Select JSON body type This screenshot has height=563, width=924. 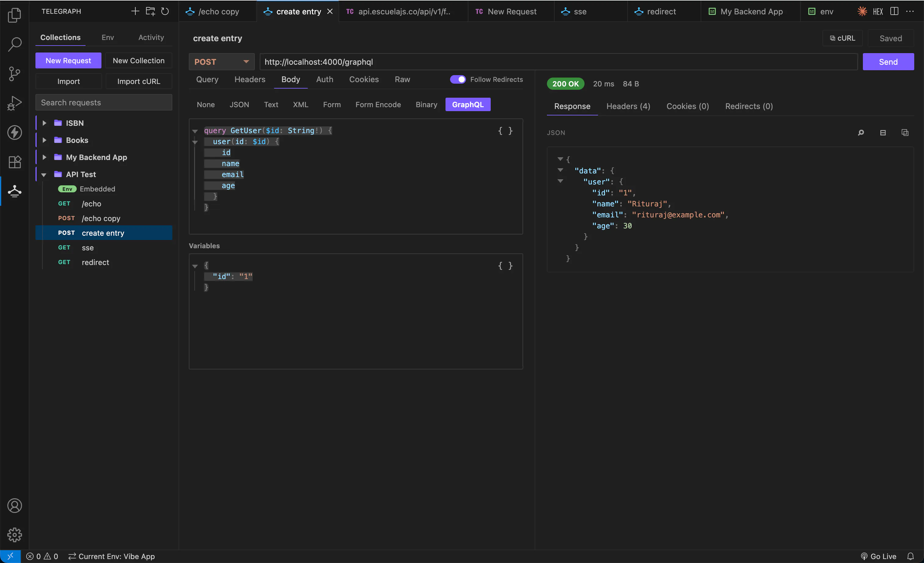click(x=239, y=104)
